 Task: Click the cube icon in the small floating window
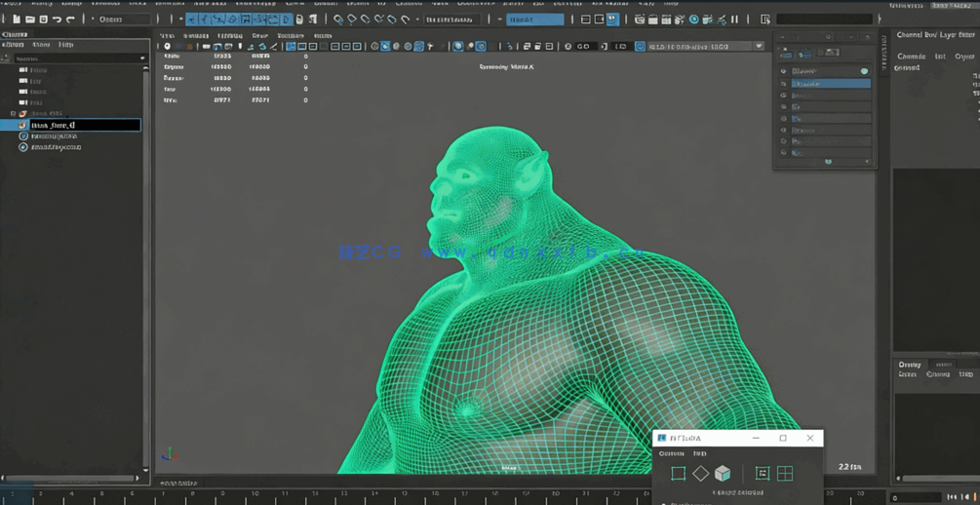(723, 474)
